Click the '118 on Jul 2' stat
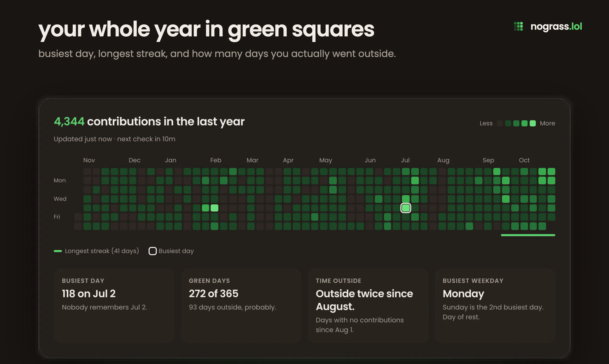The height and width of the screenshot is (364, 609). (x=89, y=293)
